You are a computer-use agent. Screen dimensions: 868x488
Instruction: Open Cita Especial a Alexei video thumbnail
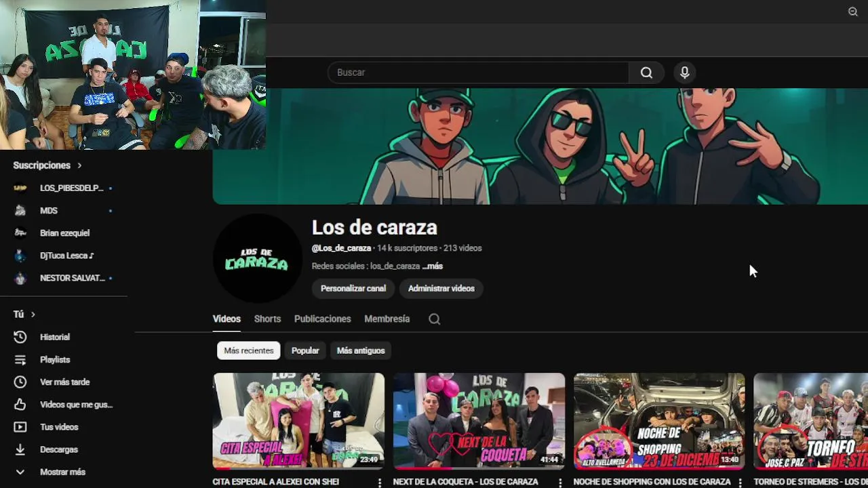point(298,421)
